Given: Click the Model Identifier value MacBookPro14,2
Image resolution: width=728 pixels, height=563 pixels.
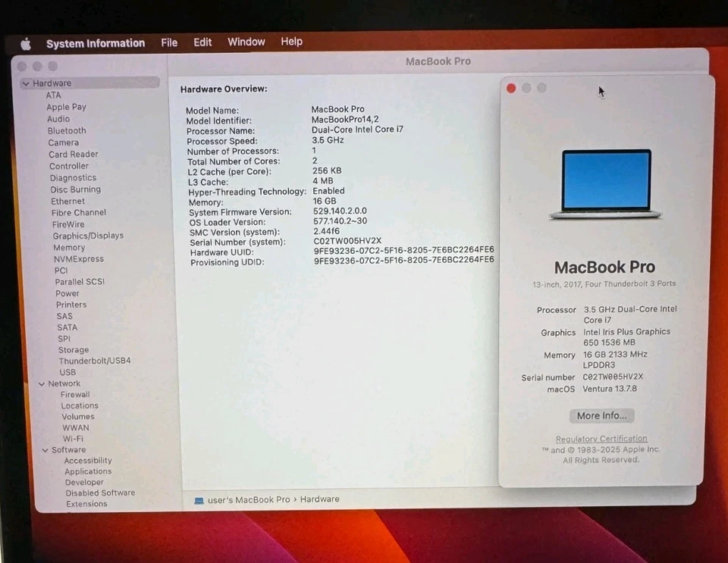Looking at the screenshot, I should [x=345, y=119].
